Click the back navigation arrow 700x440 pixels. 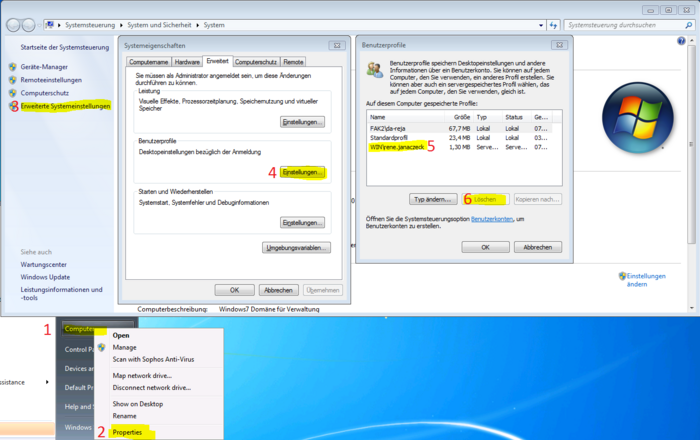pos(13,25)
